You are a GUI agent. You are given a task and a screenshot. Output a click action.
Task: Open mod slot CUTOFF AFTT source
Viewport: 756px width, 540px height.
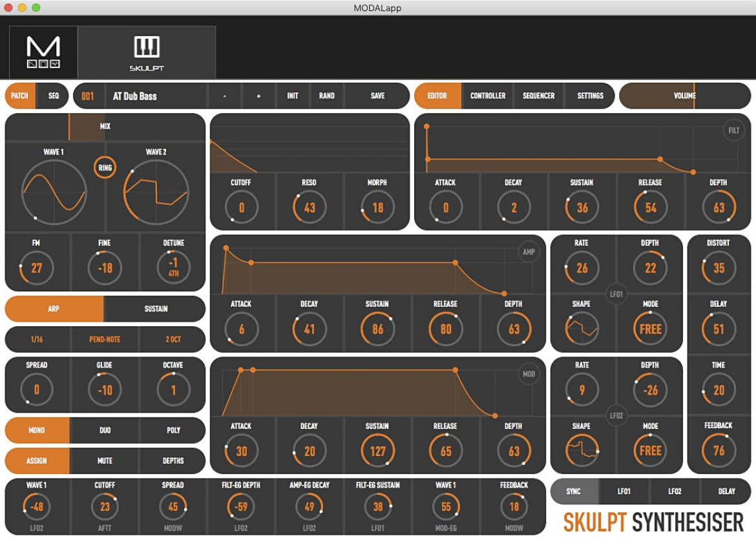click(105, 528)
